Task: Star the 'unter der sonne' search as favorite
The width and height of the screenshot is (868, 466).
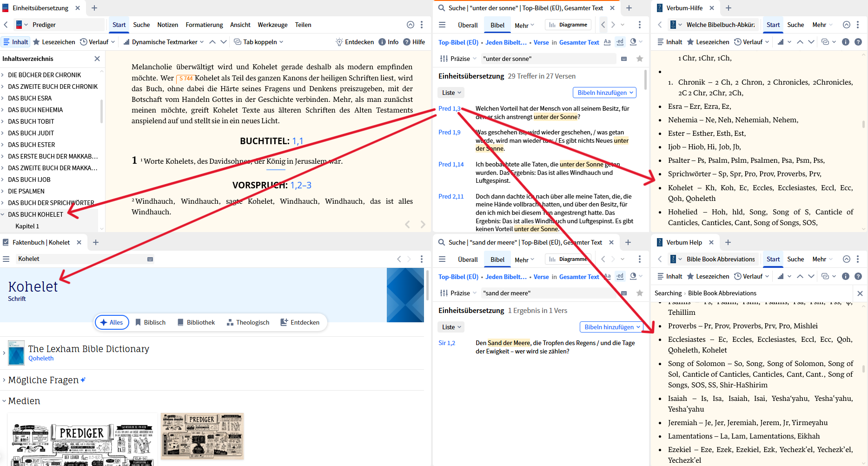Action: [x=640, y=59]
